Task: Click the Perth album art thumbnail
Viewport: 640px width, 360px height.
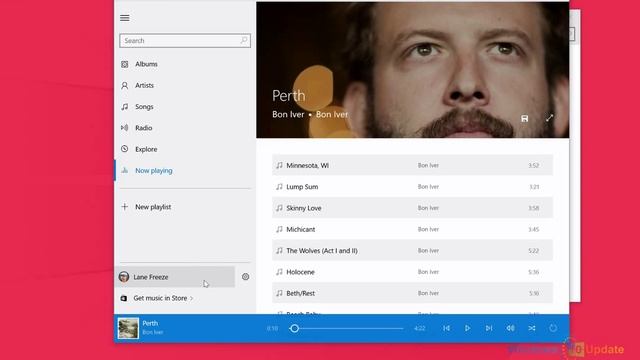Action: pos(128,328)
